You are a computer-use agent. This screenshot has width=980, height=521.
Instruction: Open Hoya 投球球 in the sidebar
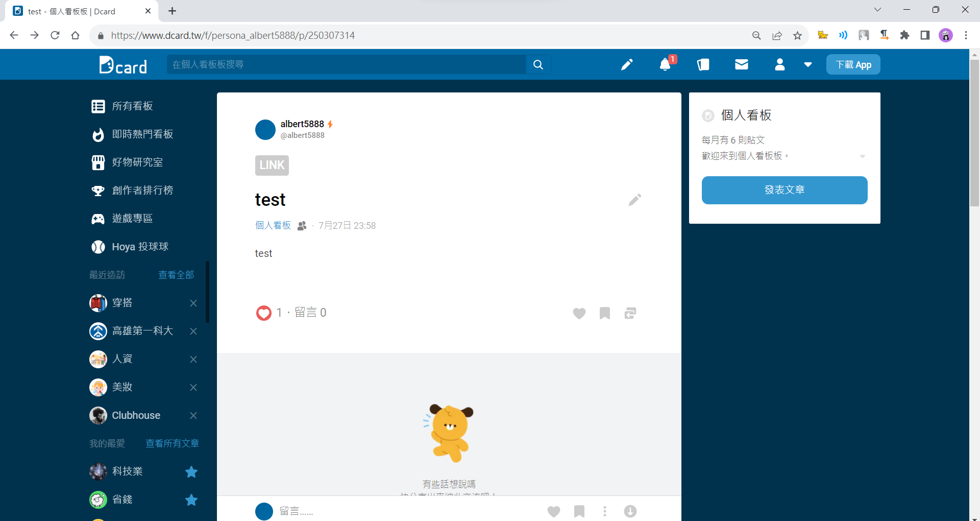130,247
